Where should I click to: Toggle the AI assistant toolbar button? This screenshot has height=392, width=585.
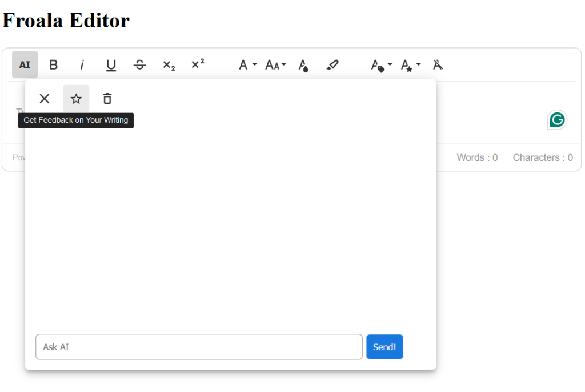pos(25,65)
